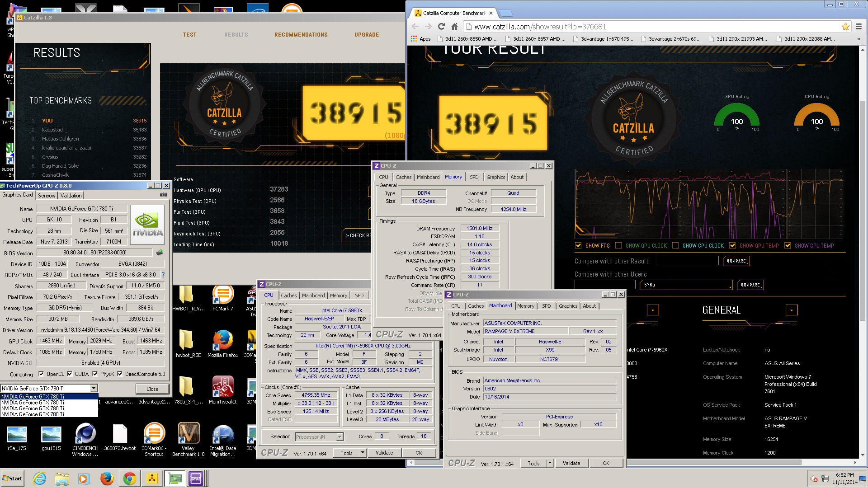Click Validate in the CPU-Z CPU window

[384, 453]
